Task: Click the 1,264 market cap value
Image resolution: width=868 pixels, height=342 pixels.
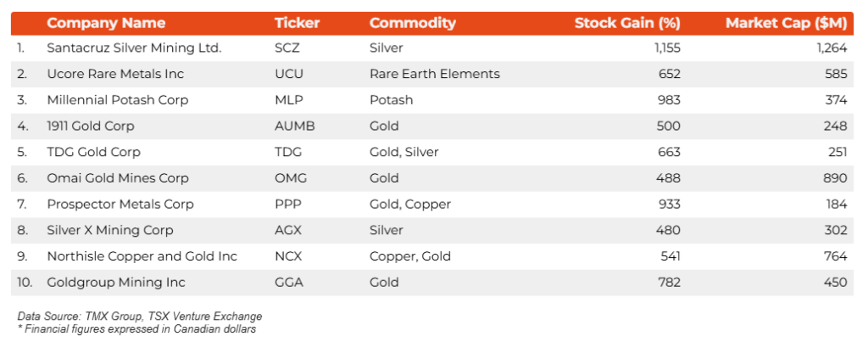Action: coord(829,48)
